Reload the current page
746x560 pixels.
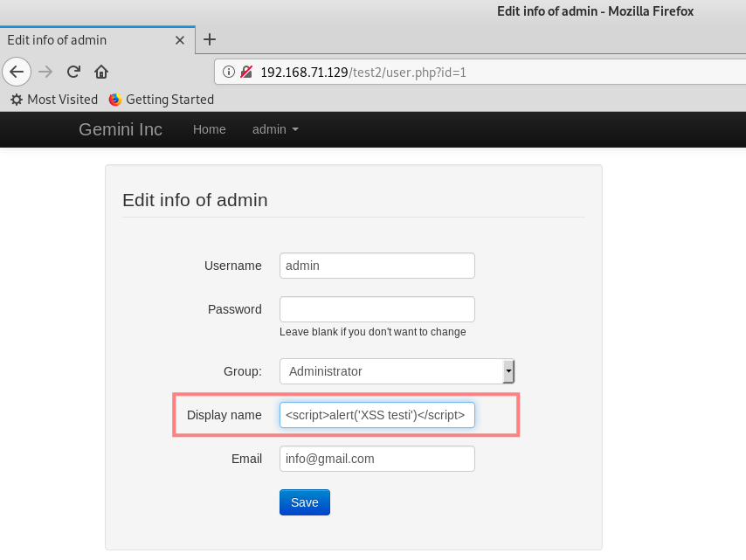click(x=73, y=72)
